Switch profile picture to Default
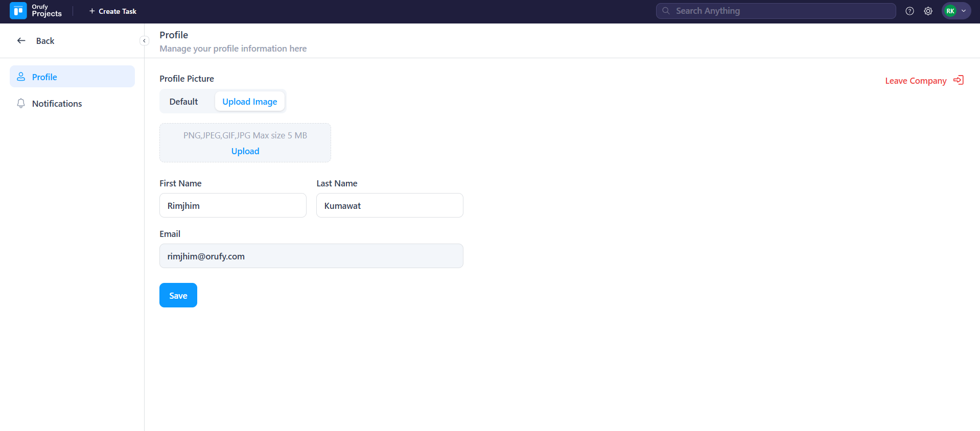980x431 pixels. click(183, 102)
